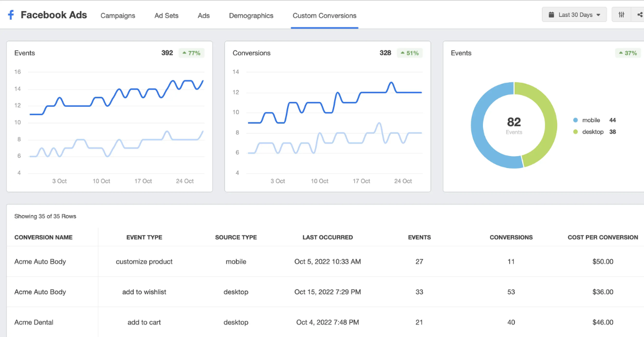
Task: Click the 77% increase badge on Events
Action: 192,53
